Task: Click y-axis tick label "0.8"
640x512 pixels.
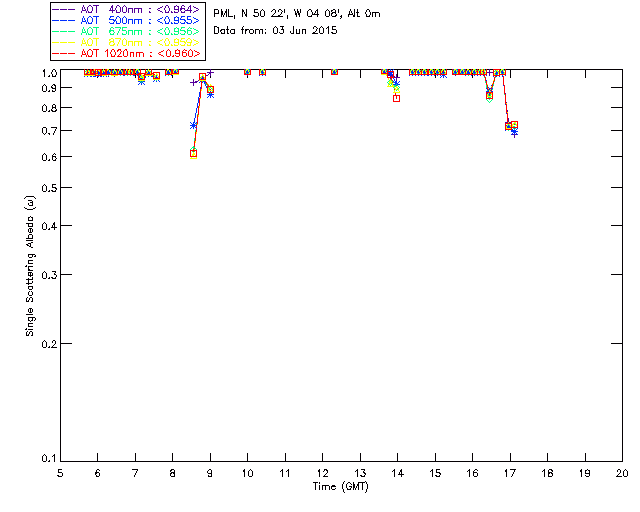Action: 49,108
